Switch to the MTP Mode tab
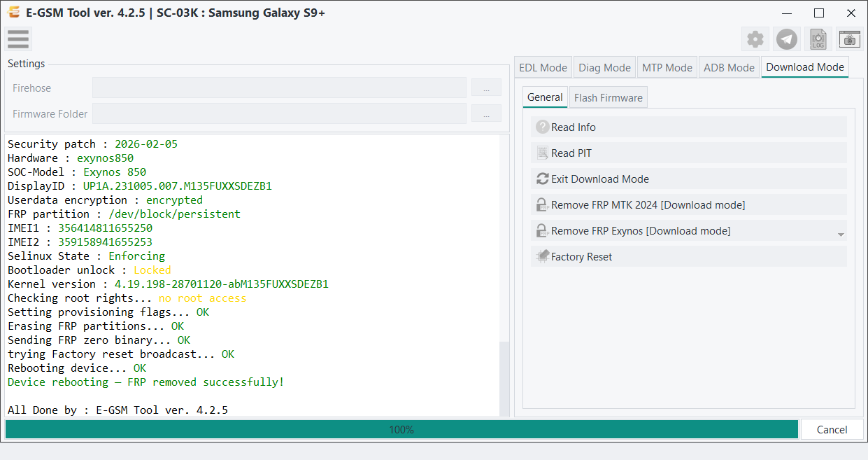The height and width of the screenshot is (460, 868). click(x=667, y=67)
